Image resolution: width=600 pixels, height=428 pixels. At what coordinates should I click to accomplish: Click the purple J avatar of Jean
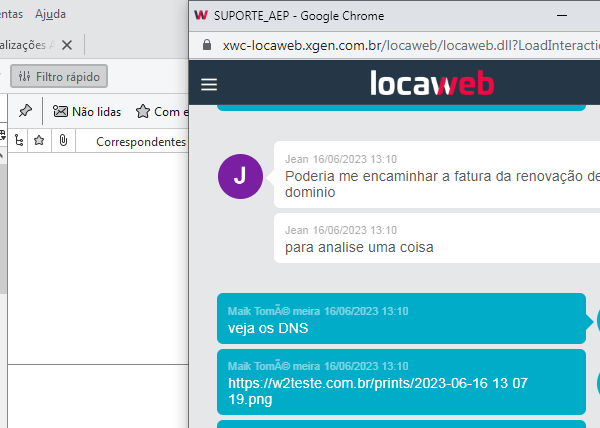tap(240, 176)
